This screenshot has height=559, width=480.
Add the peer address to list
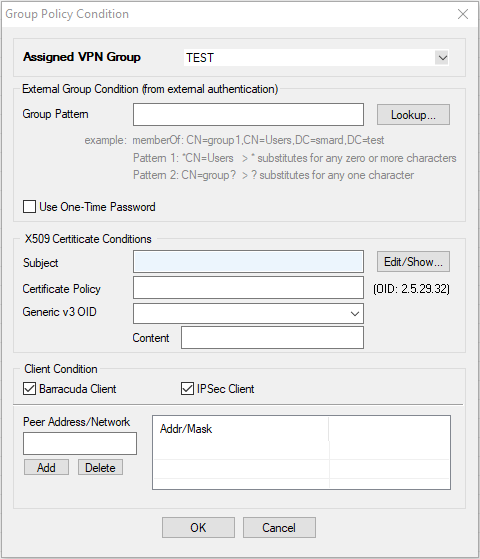46,467
